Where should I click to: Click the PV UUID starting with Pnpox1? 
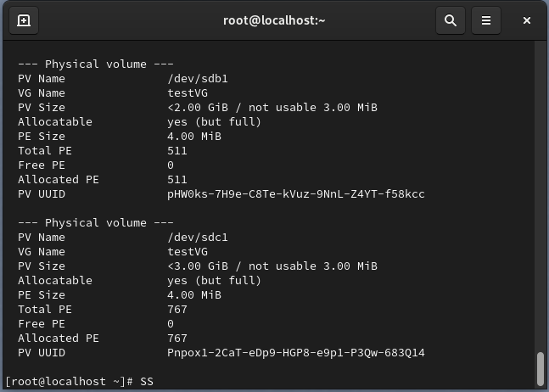click(x=296, y=353)
